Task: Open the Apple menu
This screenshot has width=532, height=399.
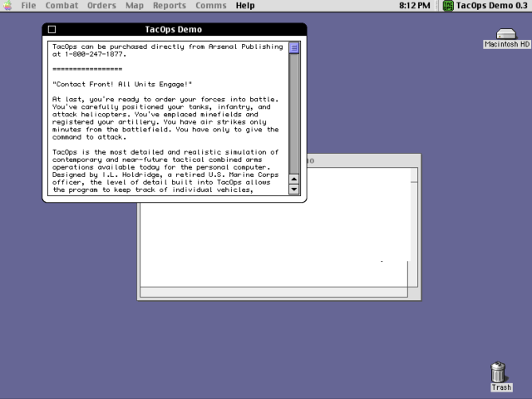Action: pyautogui.click(x=7, y=6)
